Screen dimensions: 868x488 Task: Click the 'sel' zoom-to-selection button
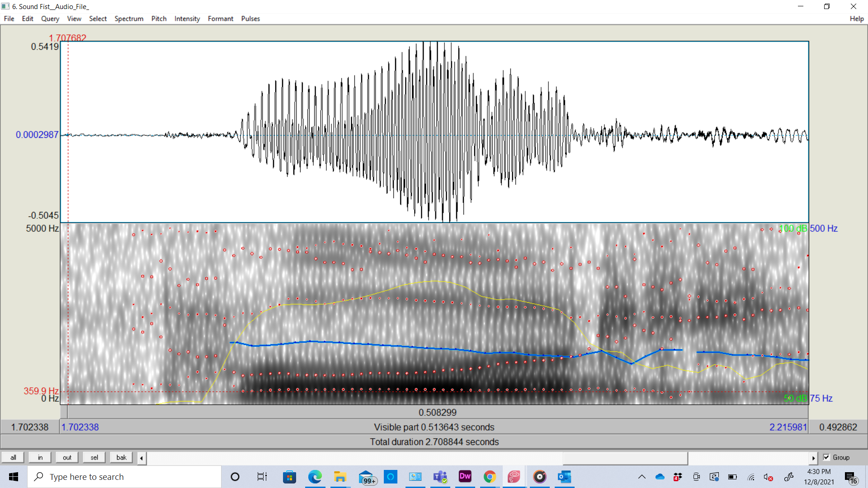click(x=94, y=457)
